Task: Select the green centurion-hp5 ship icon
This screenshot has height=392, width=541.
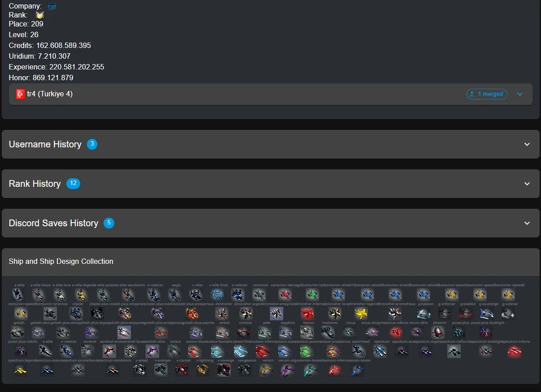Action: tap(312, 294)
